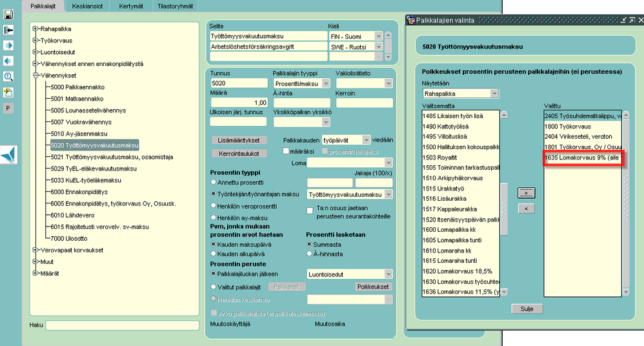
Task: Click the Määrä field showing 1,00
Action: pos(239,103)
